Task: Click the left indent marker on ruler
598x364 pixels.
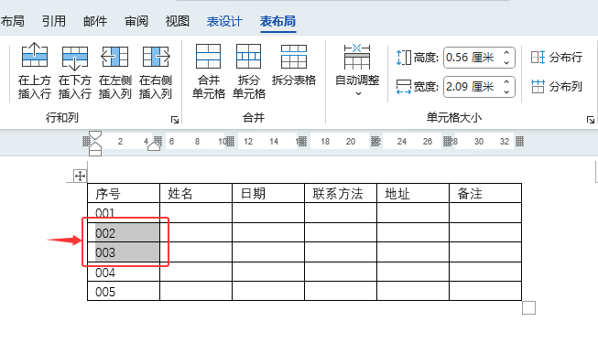Action: pos(95,152)
